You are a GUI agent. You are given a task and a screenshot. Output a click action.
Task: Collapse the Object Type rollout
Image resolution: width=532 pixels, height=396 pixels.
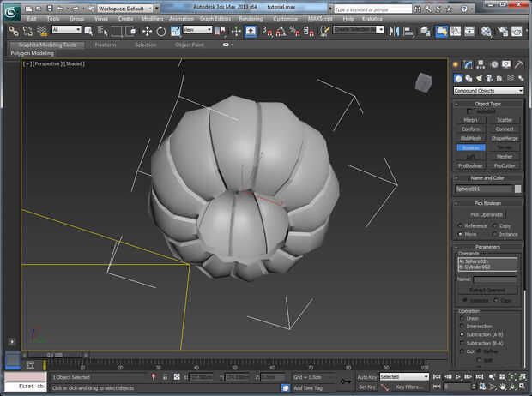[488, 104]
